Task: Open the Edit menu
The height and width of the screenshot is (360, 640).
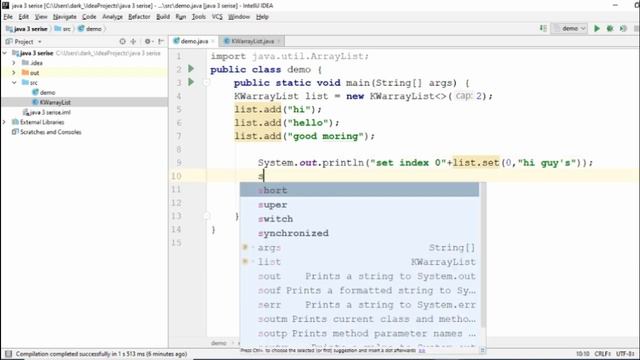Action: [24, 17]
